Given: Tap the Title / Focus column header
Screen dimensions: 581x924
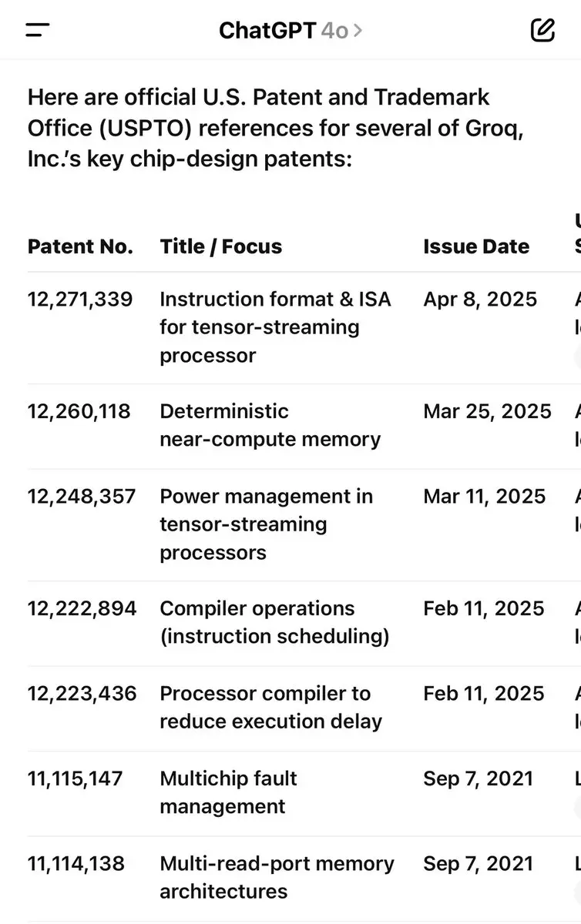Looking at the screenshot, I should [221, 246].
